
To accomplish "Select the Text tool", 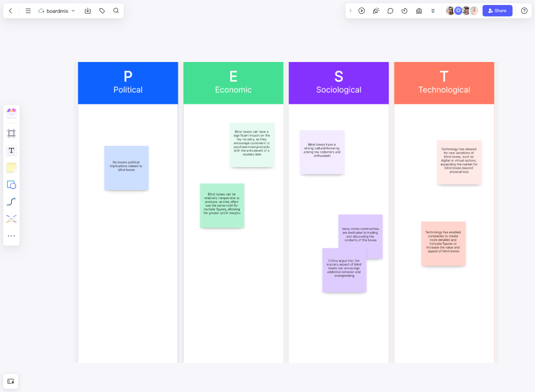I will 11,150.
